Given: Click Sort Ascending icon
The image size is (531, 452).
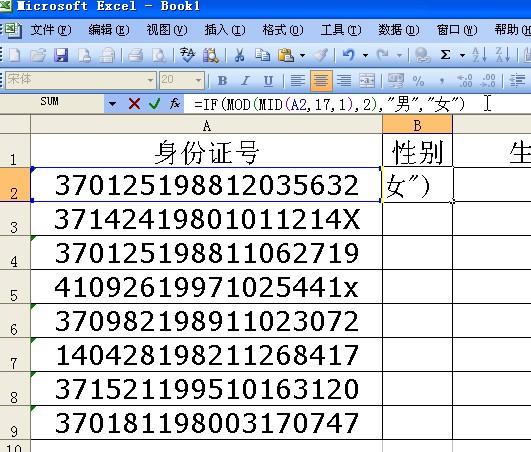Looking at the screenshot, I should tap(479, 55).
